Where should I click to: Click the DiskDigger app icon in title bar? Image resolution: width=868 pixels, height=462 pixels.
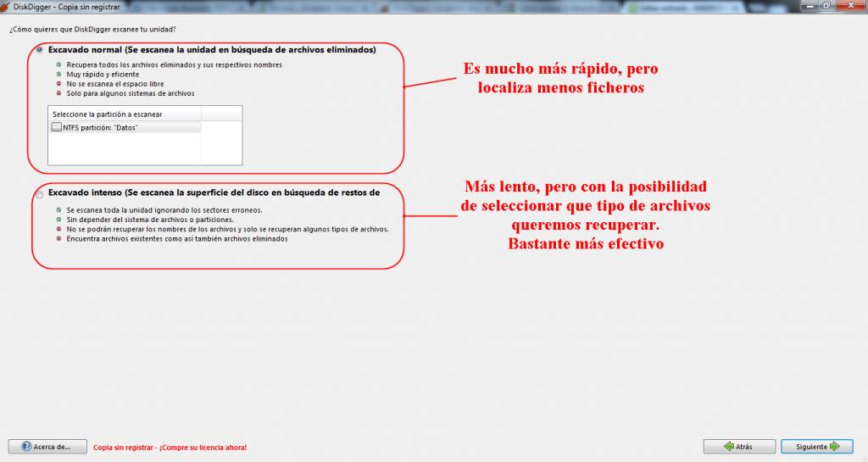pyautogui.click(x=6, y=7)
